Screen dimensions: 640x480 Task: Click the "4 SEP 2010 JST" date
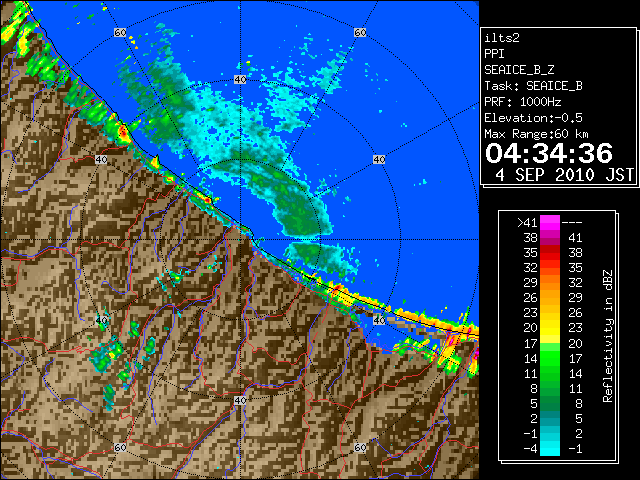564,175
